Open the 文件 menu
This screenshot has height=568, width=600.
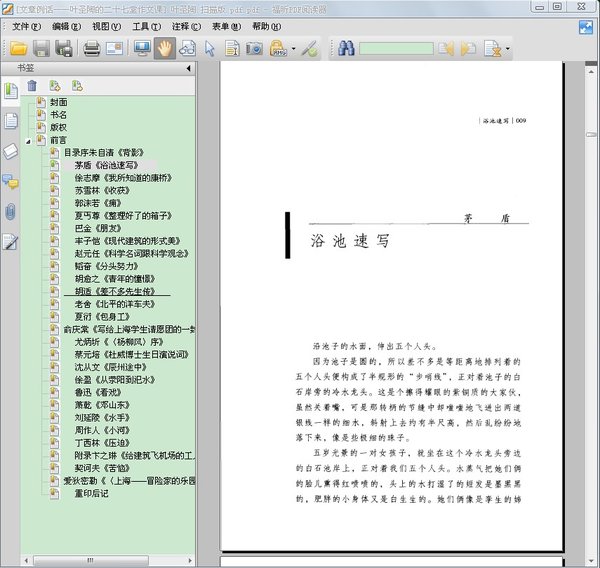(26, 26)
